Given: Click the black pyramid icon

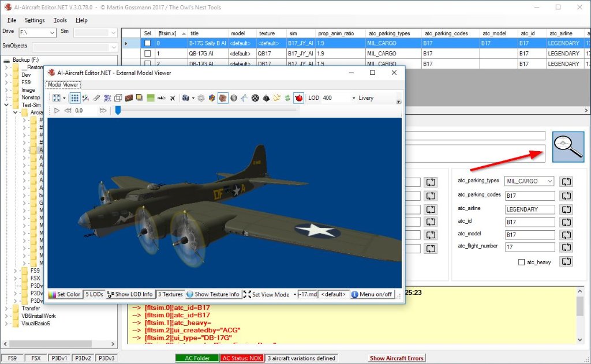Looking at the screenshot, I should 266,98.
